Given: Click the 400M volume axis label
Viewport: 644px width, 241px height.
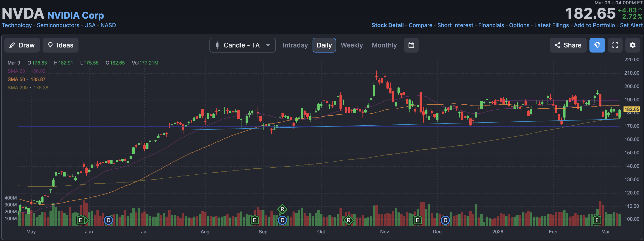Looking at the screenshot, I should pos(11,198).
